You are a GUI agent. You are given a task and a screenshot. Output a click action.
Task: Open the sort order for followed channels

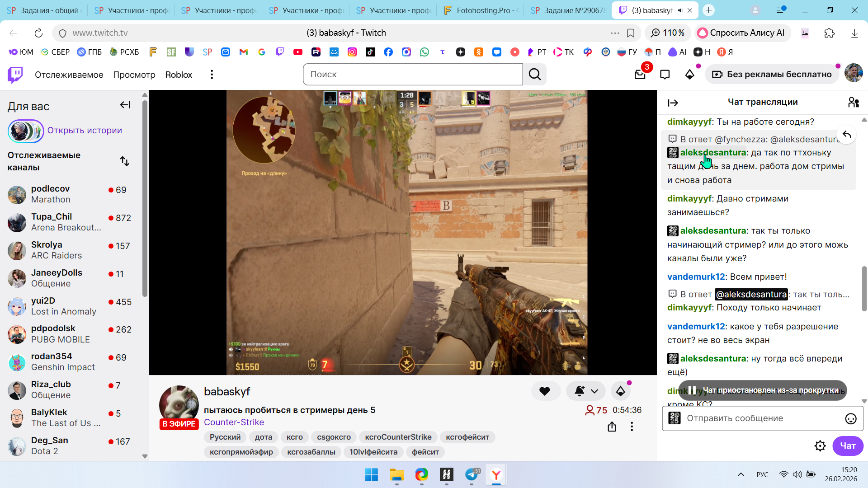pyautogui.click(x=125, y=161)
